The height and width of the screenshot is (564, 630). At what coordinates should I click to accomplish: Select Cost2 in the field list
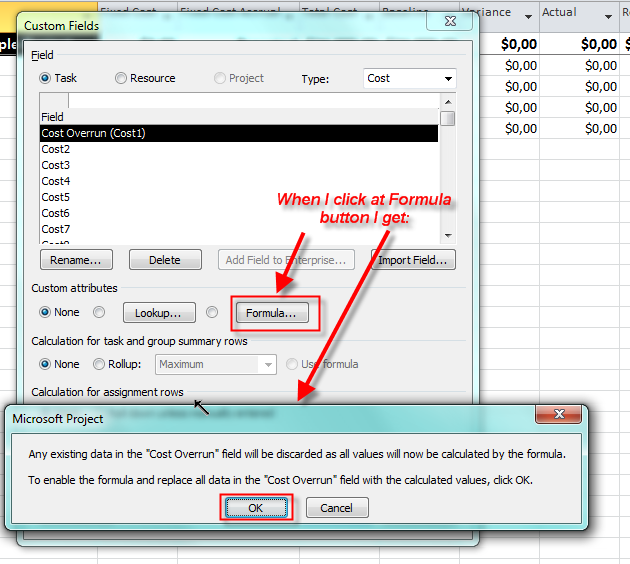click(56, 149)
